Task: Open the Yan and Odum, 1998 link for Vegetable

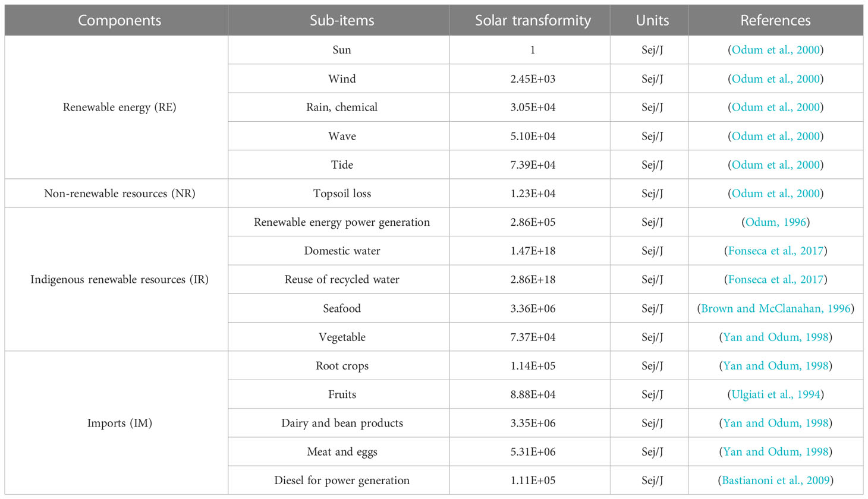Action: (775, 337)
